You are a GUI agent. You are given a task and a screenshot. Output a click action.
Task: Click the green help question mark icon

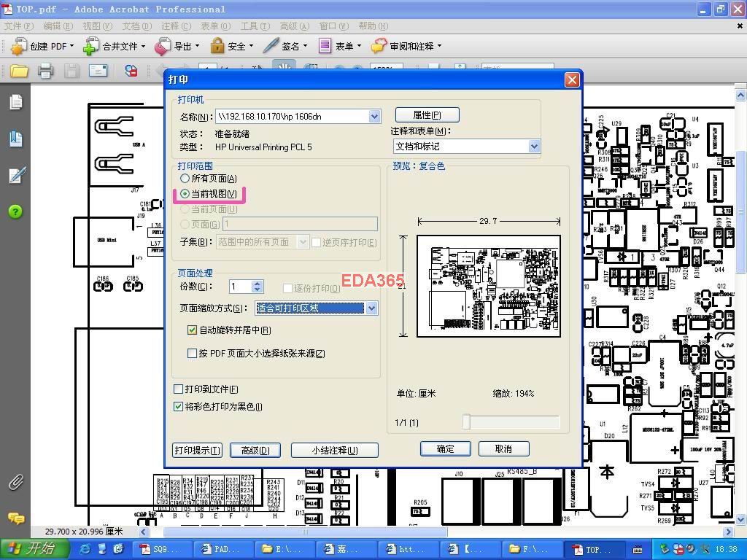click(x=15, y=211)
